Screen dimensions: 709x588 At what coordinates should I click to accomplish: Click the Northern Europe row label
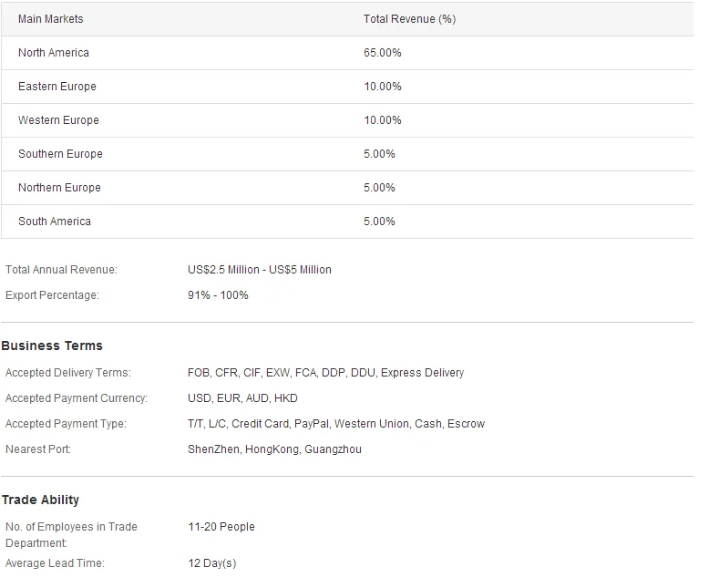pos(59,188)
